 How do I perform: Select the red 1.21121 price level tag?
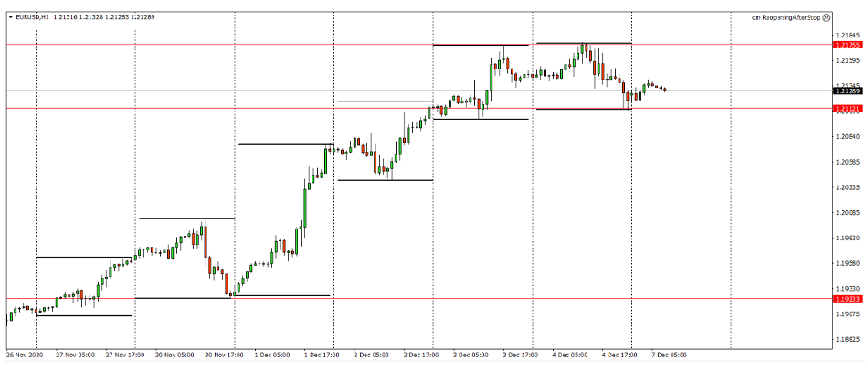pos(846,109)
